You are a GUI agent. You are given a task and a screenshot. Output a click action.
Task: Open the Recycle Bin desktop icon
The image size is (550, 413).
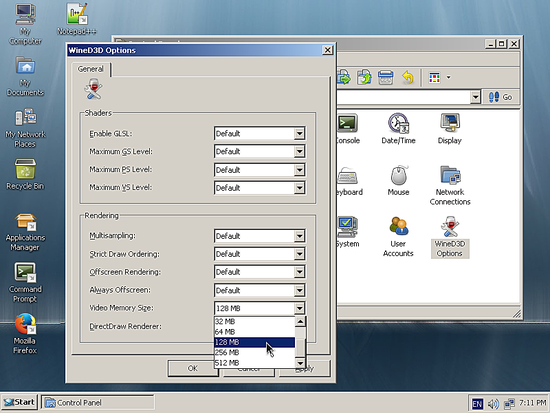[25, 174]
